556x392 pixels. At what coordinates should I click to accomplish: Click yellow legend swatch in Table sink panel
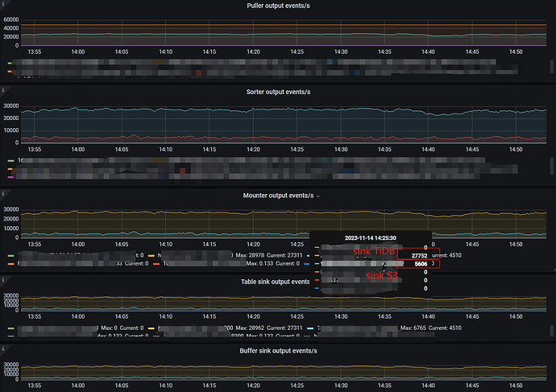(151, 328)
